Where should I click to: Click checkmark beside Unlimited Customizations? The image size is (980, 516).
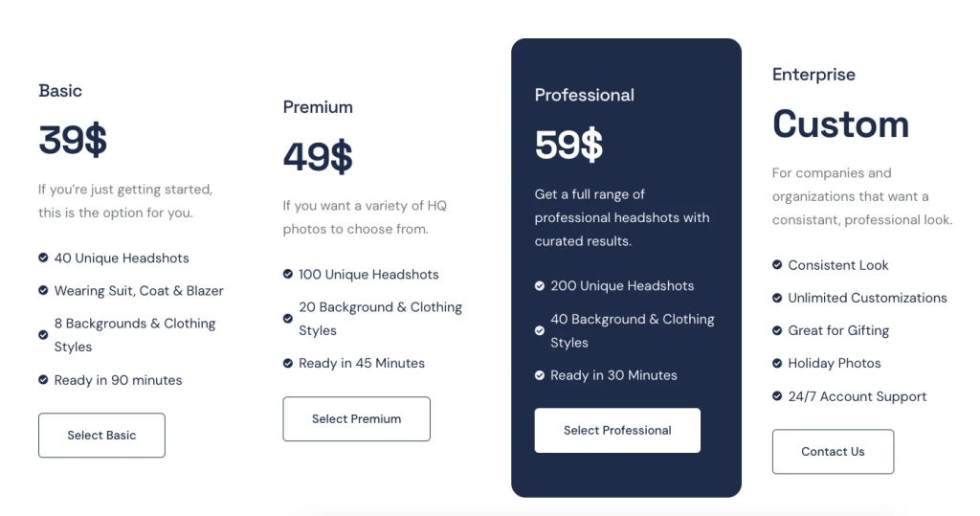pyautogui.click(x=778, y=298)
